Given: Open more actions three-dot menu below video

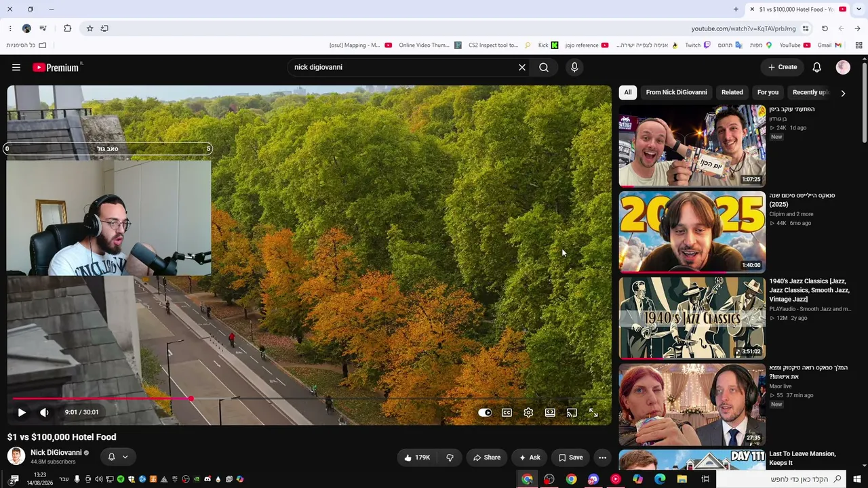Looking at the screenshot, I should coord(602,457).
